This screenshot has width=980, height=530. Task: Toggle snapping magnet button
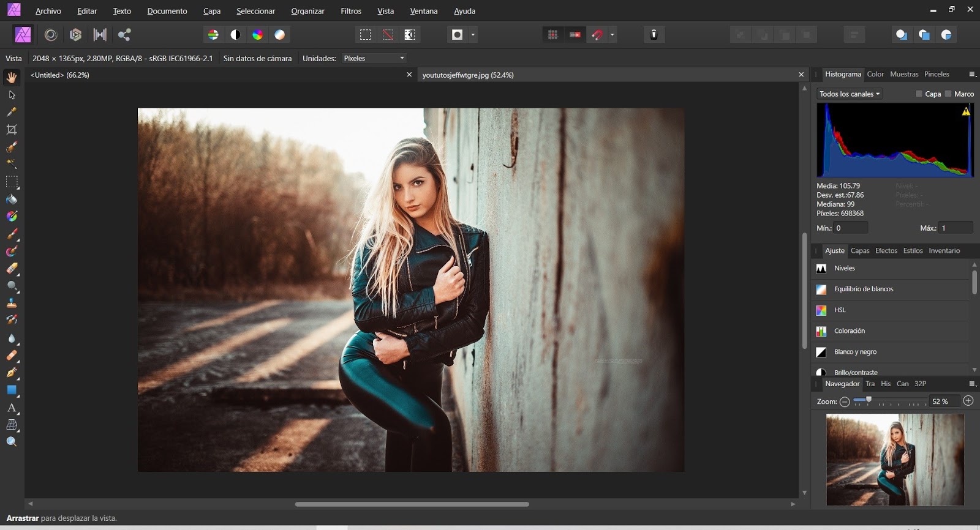point(597,35)
